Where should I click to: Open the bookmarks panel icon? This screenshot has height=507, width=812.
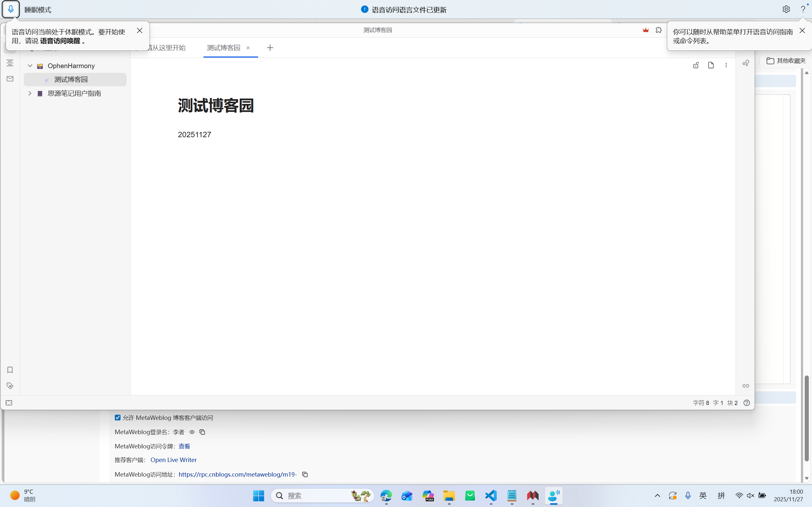point(10,370)
